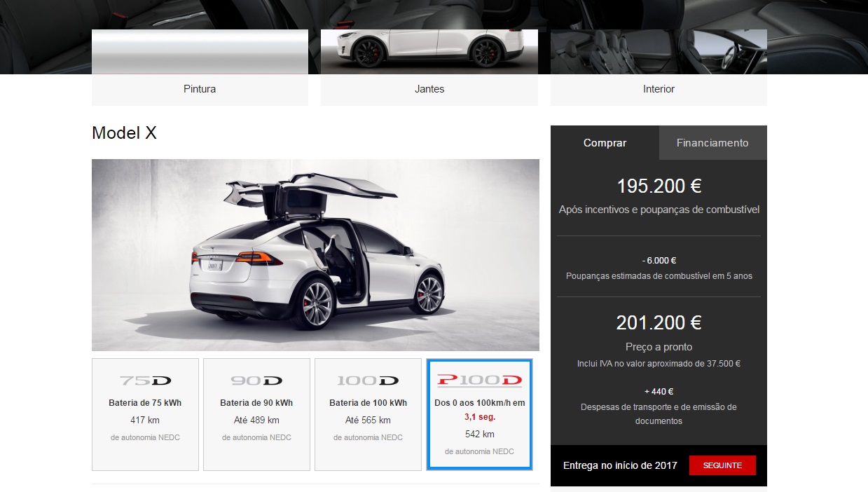Open the Interior configuration section

pos(658,89)
